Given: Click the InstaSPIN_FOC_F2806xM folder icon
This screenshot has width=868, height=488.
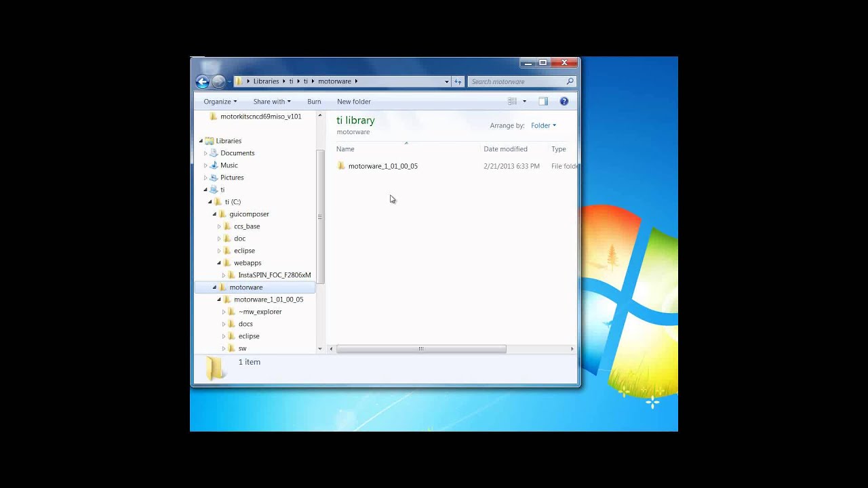Looking at the screenshot, I should [x=232, y=275].
